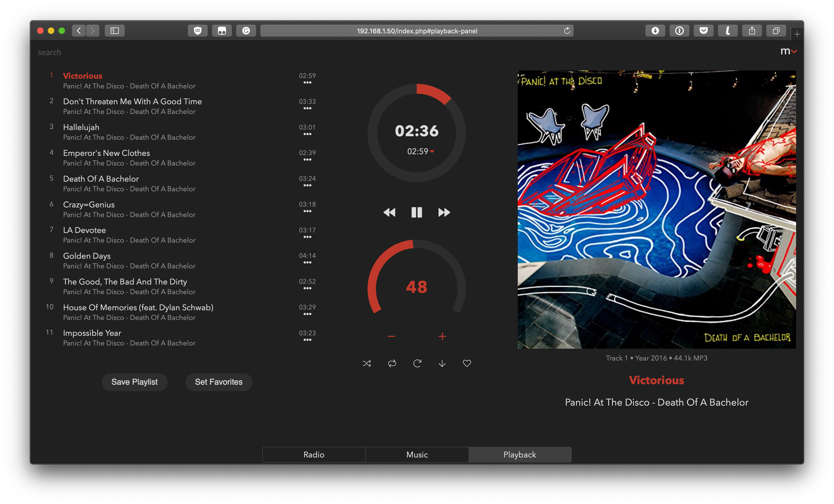The image size is (834, 504).
Task: Save page with the Pocket icon
Action: point(703,30)
